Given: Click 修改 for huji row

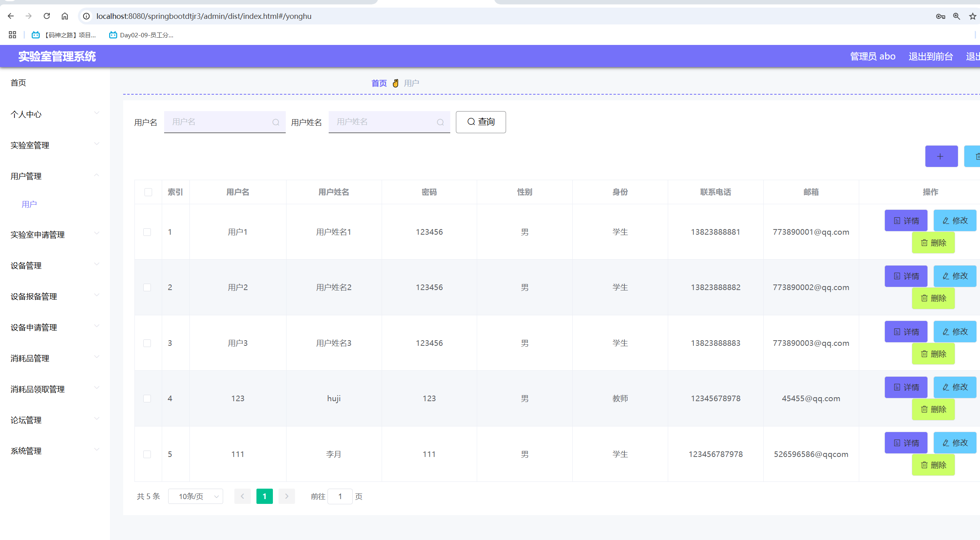Looking at the screenshot, I should pyautogui.click(x=955, y=387).
